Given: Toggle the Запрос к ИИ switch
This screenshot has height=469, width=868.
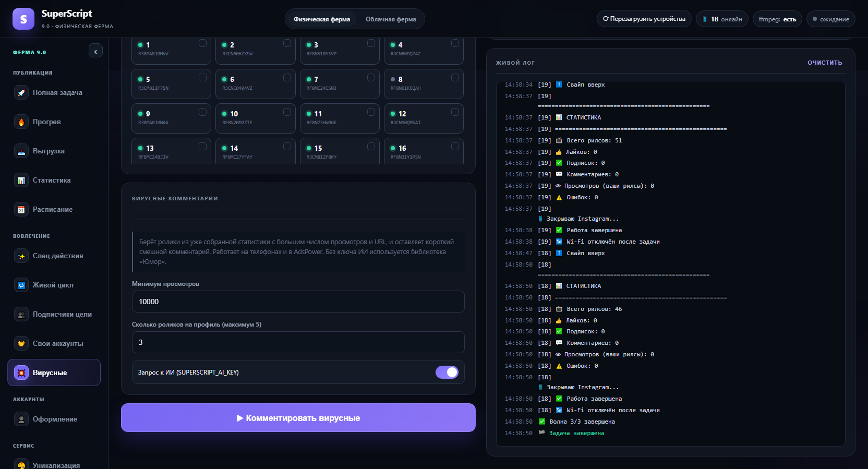Looking at the screenshot, I should pos(447,372).
